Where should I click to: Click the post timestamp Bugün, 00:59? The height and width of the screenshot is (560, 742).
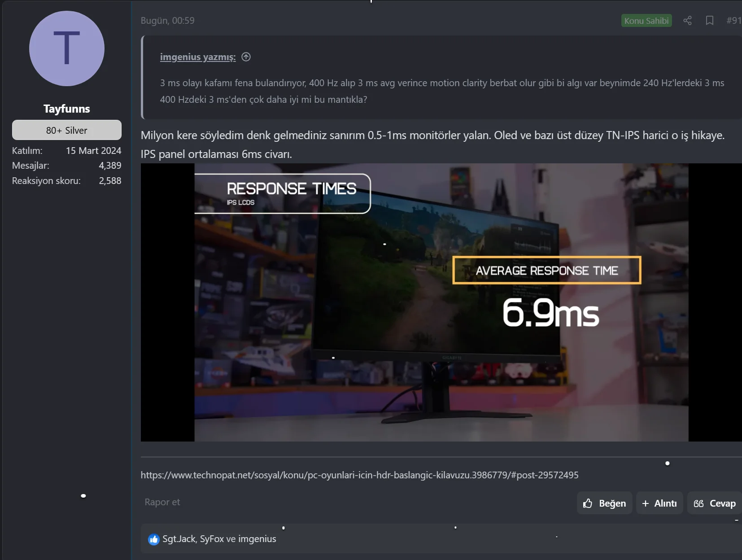(x=168, y=21)
